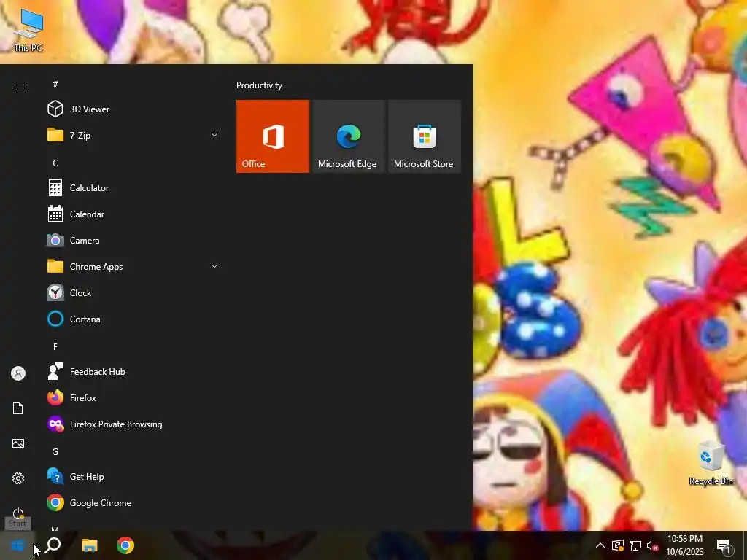Click the Windows Start button

[18, 545]
